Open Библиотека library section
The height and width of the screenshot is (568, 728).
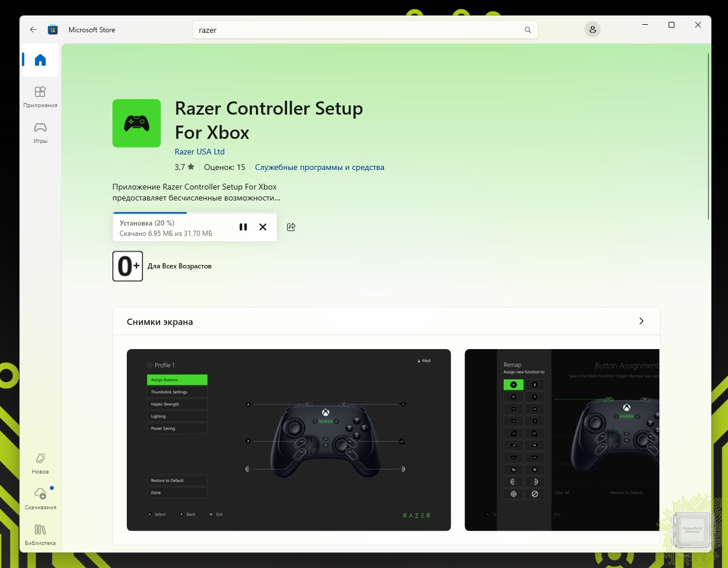click(40, 534)
